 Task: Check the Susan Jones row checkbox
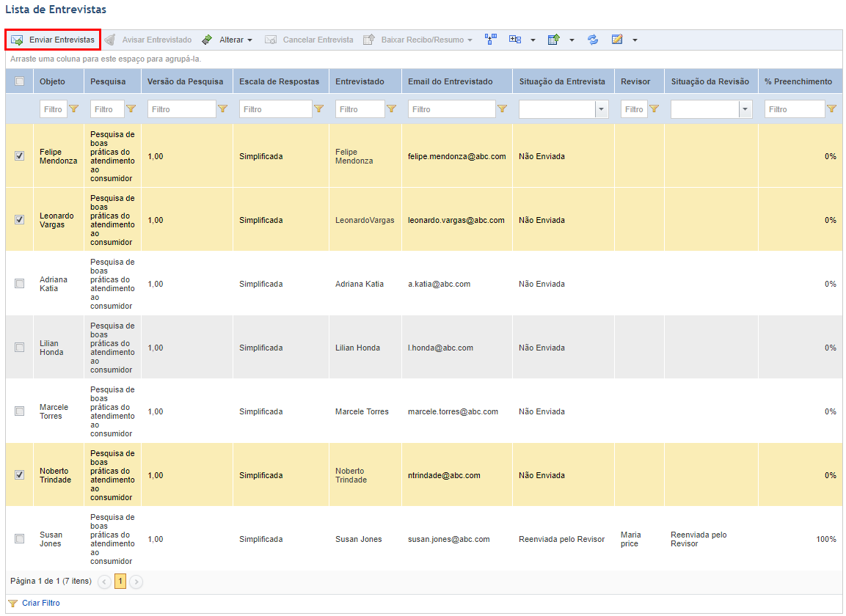tap(19, 538)
